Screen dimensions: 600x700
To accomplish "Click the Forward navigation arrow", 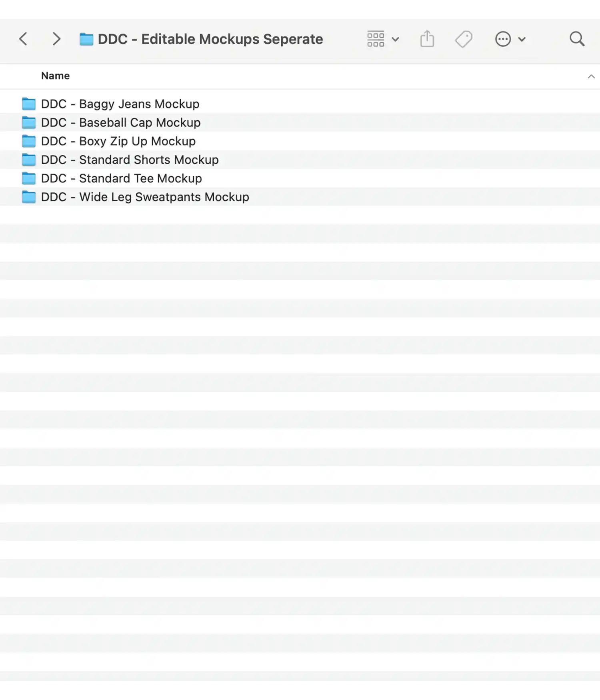I will [x=56, y=39].
